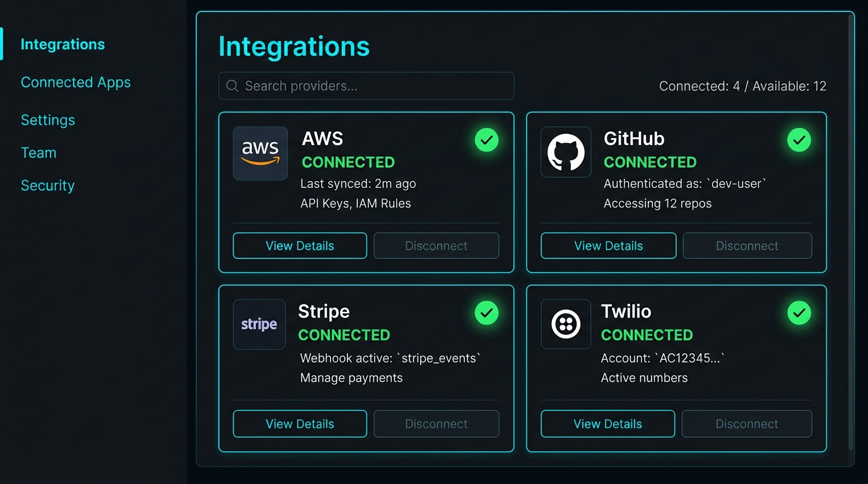Click the green checkmark on GitHub card

click(x=799, y=140)
